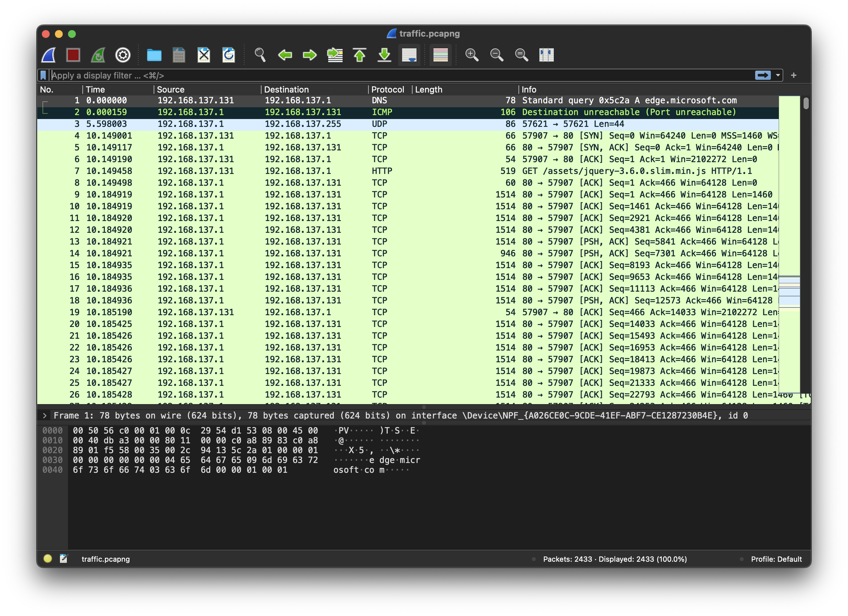Jump to first packet arrow icon
Viewport: 848px width, 616px height.
pyautogui.click(x=359, y=55)
